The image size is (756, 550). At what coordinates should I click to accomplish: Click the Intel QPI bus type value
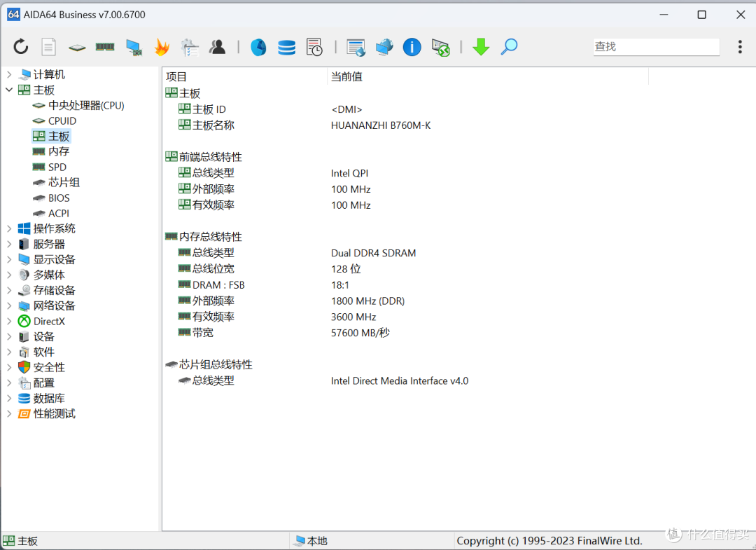[349, 173]
